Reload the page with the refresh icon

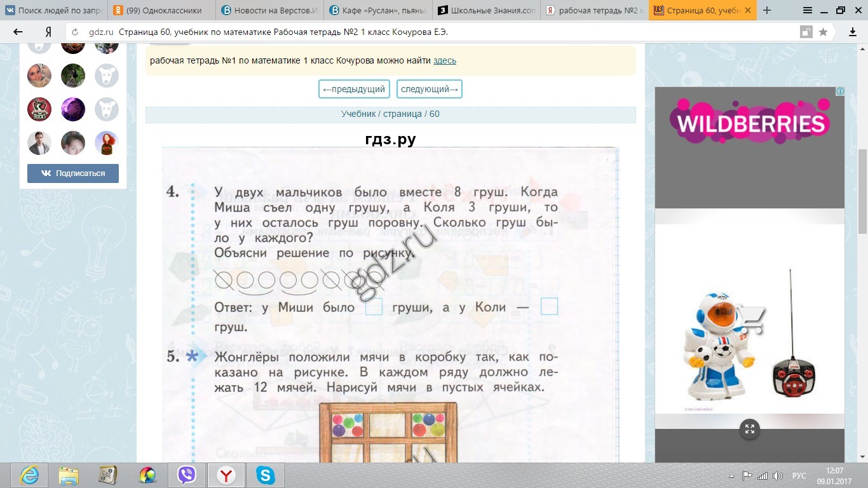tap(76, 32)
